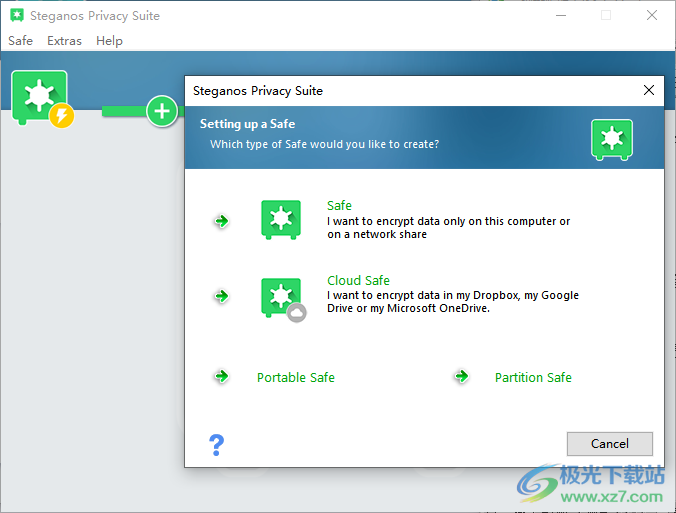This screenshot has height=513, width=676.
Task: Click the arrow beside Portable Safe
Action: coord(222,376)
